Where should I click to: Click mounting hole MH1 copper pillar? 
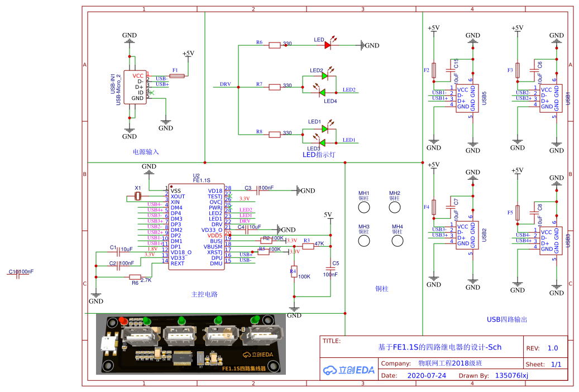pyautogui.click(x=363, y=207)
